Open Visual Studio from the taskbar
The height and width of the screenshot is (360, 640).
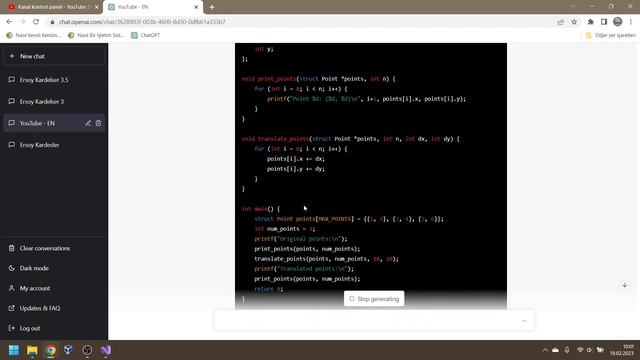pyautogui.click(x=106, y=350)
